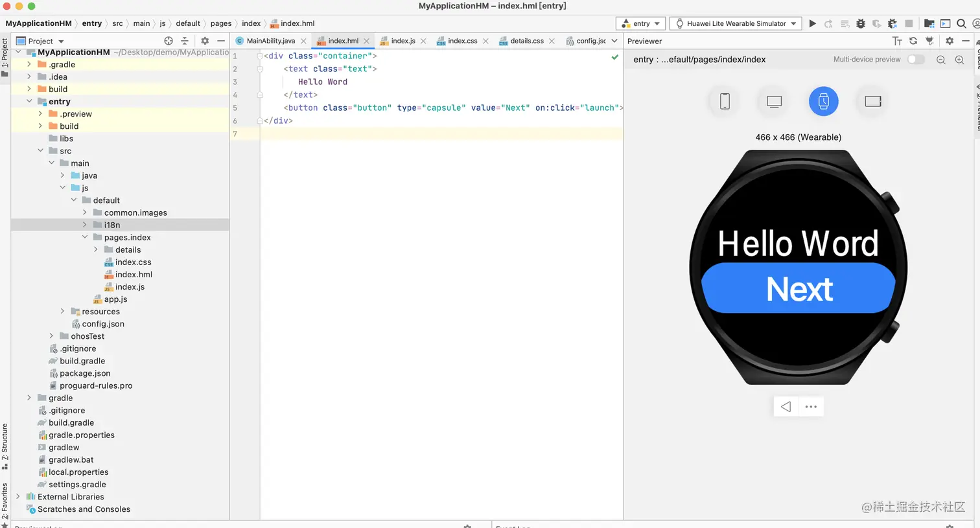980x528 pixels.
Task: Select gradlew.bat file
Action: pos(71,460)
